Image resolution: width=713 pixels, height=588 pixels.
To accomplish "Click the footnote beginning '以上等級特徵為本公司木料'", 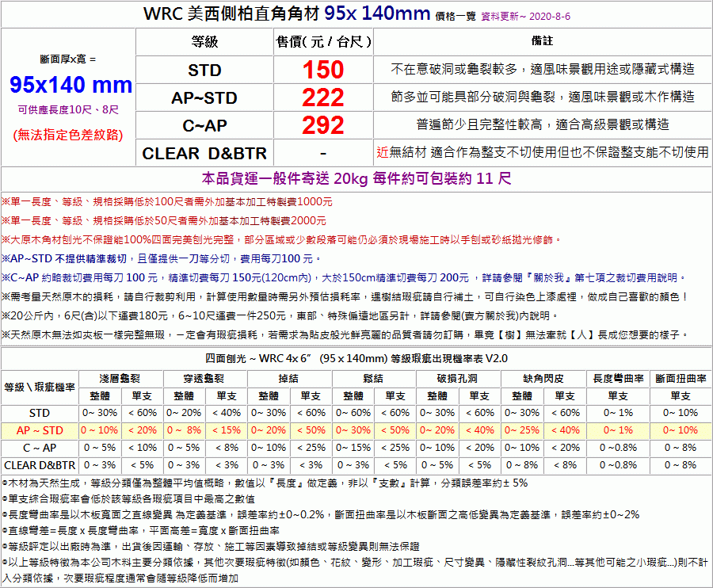I will tap(355, 571).
